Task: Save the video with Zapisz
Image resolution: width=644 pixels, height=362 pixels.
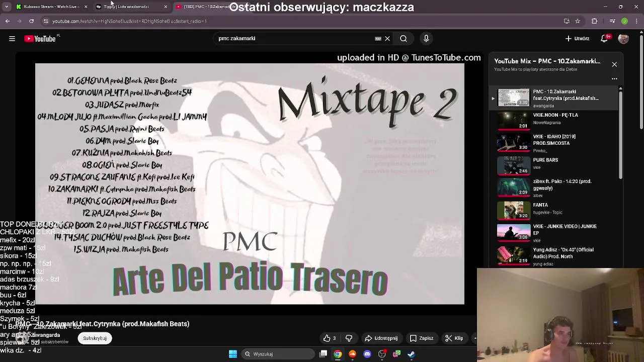Action: 422,338
